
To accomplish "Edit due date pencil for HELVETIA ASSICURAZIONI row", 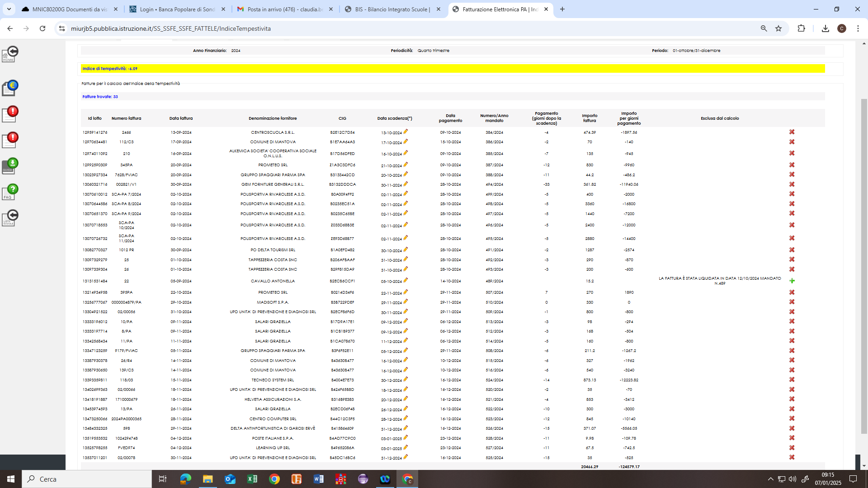I will point(406,399).
